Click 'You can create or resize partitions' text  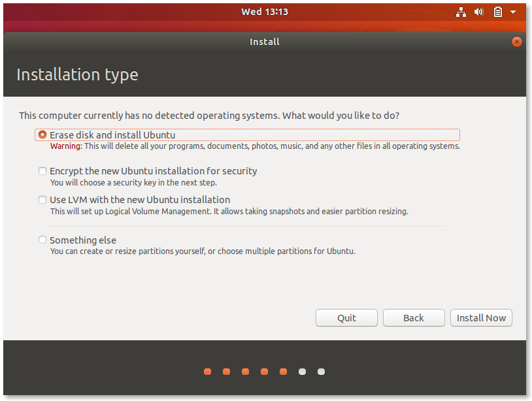pos(203,251)
